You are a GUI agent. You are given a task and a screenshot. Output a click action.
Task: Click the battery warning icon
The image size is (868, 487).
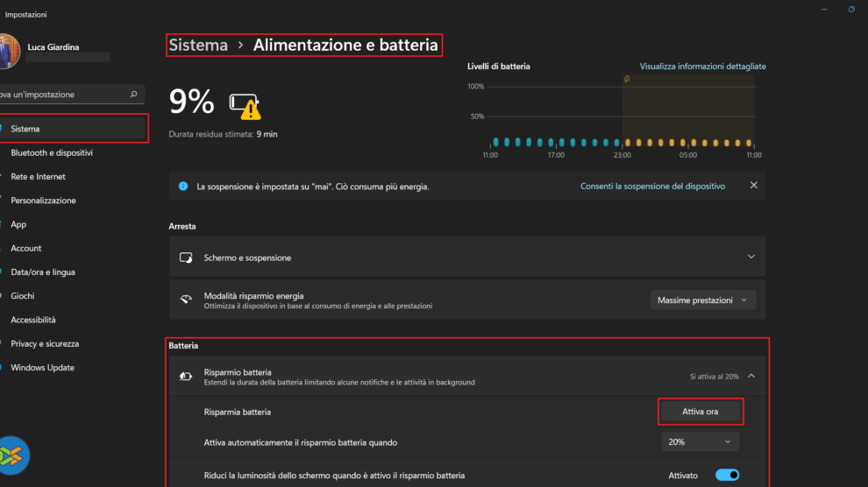(x=245, y=105)
